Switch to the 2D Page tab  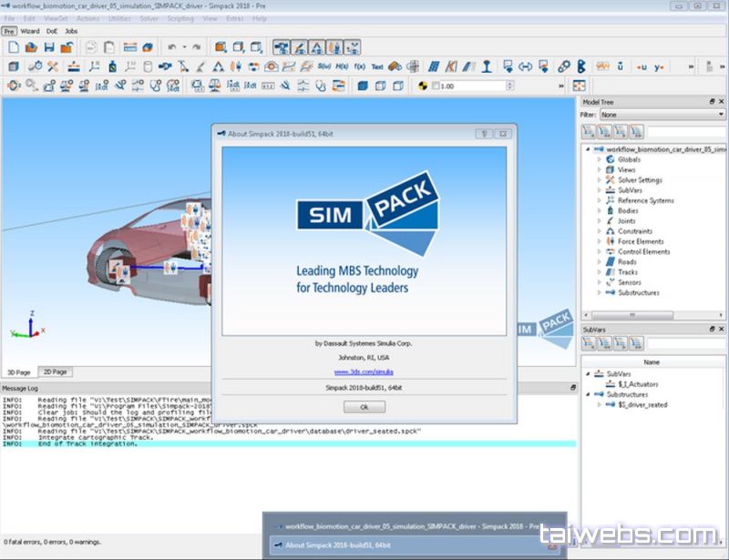56,372
